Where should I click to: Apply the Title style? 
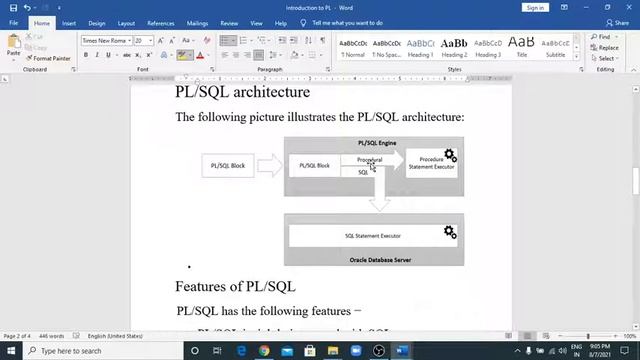tap(521, 48)
